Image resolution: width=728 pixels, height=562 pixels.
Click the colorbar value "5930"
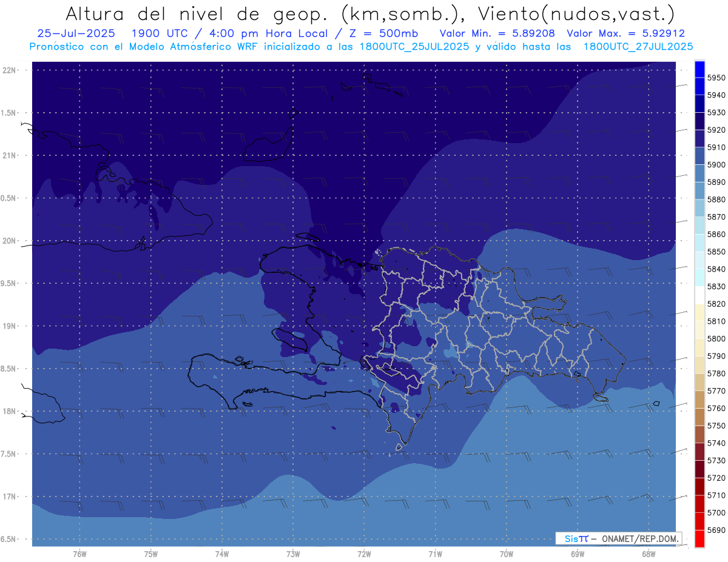[x=716, y=113]
